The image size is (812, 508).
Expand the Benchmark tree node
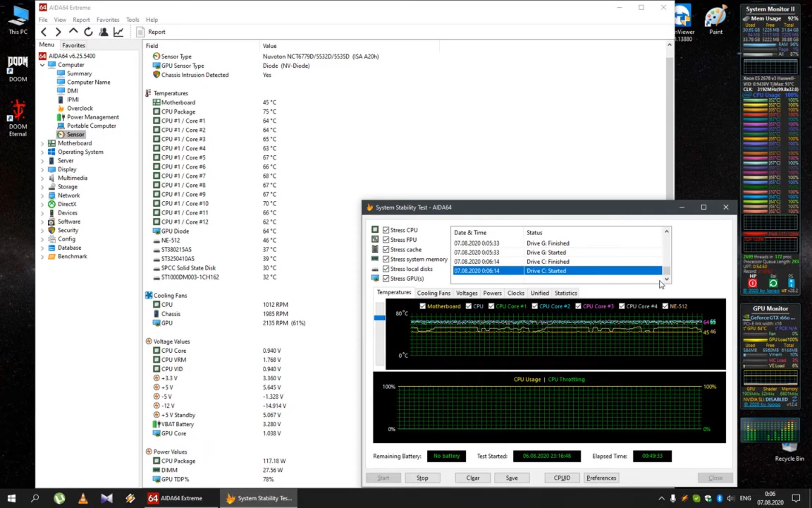(x=43, y=256)
